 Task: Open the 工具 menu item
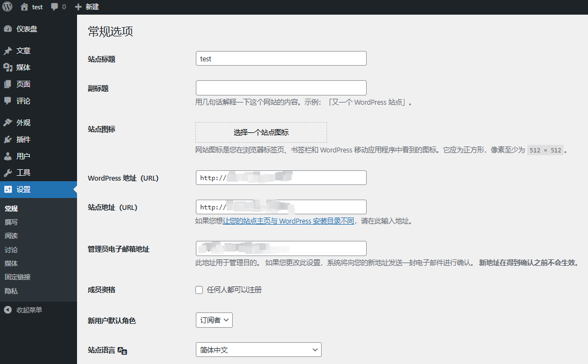[x=39, y=173]
